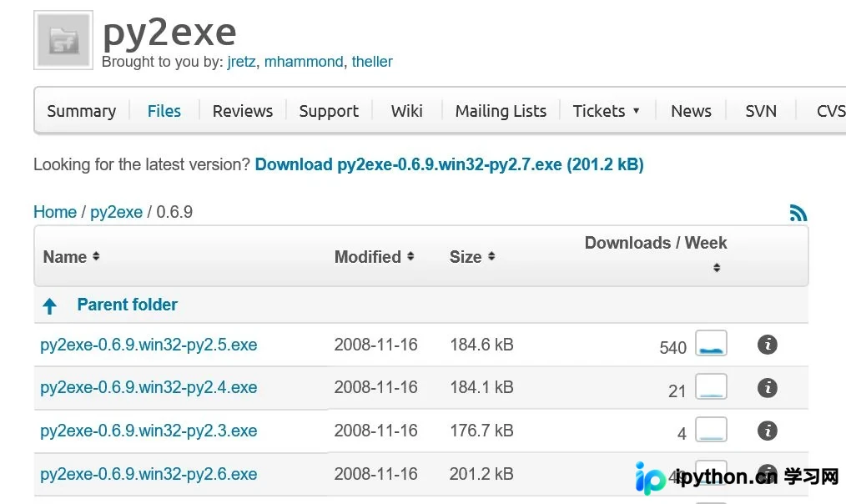Sort the table by Name
The height and width of the screenshot is (504, 846).
click(71, 257)
